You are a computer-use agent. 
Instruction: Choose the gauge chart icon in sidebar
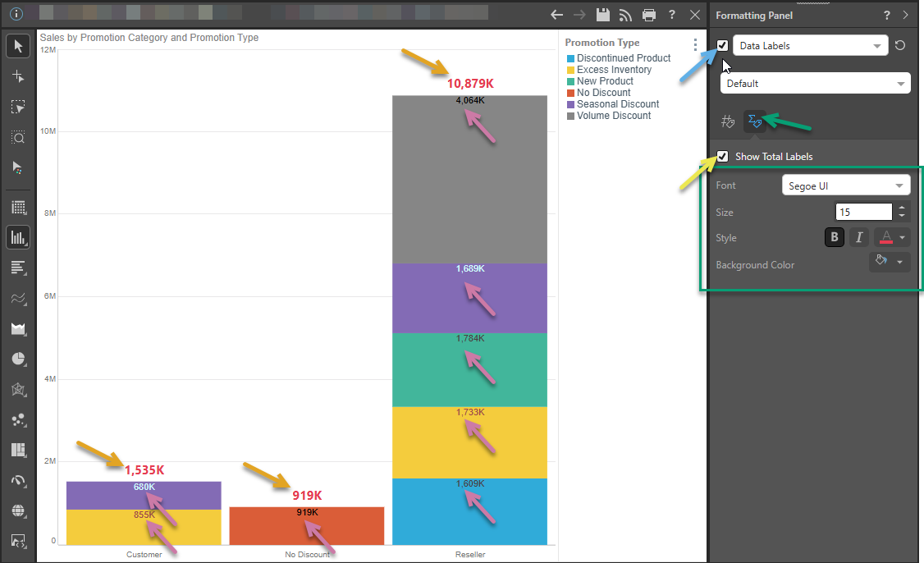coord(18,480)
